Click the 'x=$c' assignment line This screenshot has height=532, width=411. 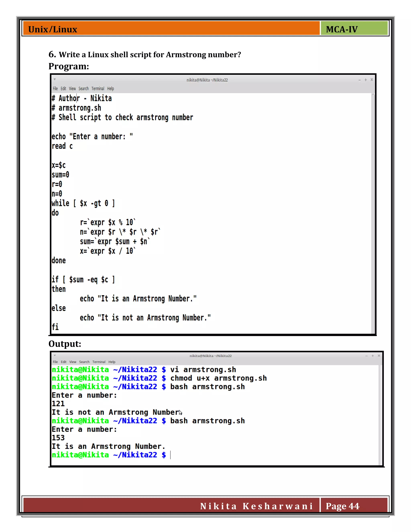pos(59,165)
